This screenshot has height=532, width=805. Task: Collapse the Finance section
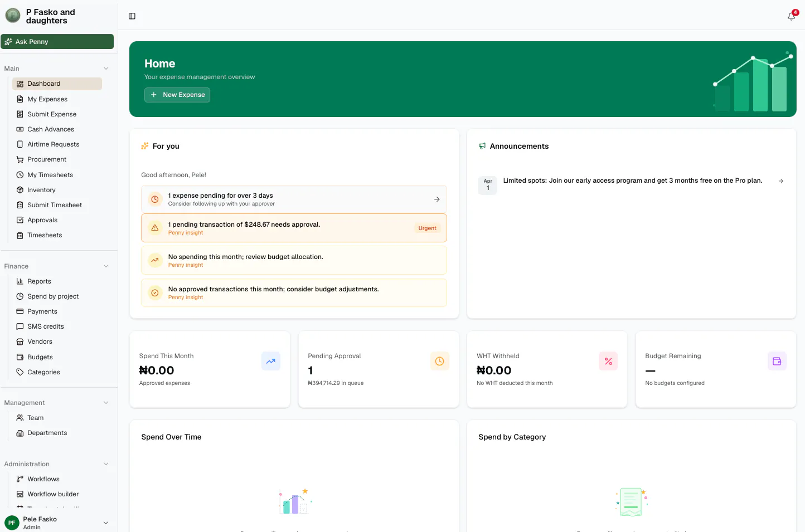(106, 266)
